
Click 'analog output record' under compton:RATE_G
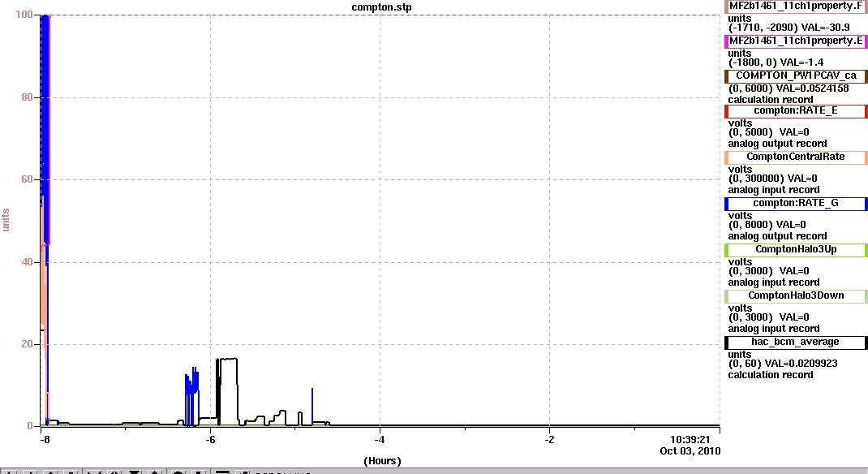pyautogui.click(x=777, y=236)
